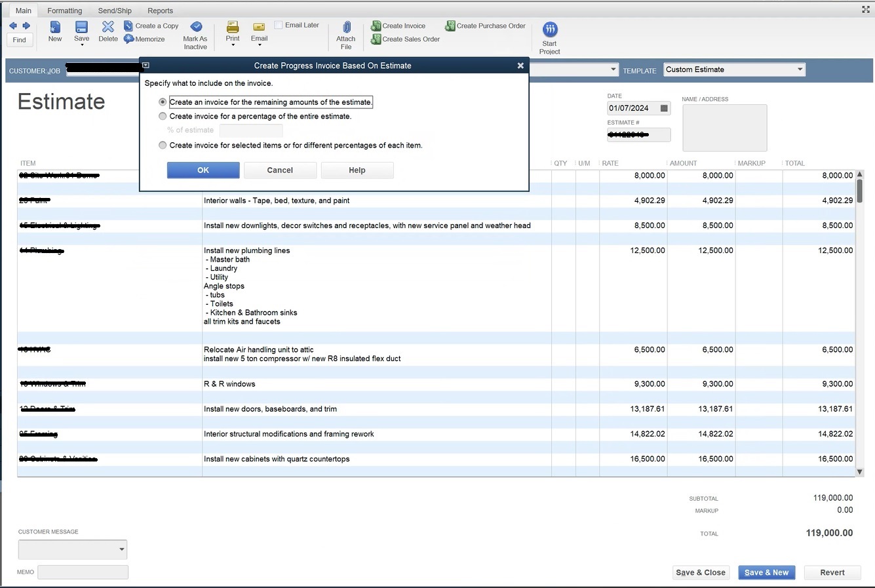Screen dimensions: 875x588
Task: Click the New estimate icon
Action: pyautogui.click(x=55, y=27)
